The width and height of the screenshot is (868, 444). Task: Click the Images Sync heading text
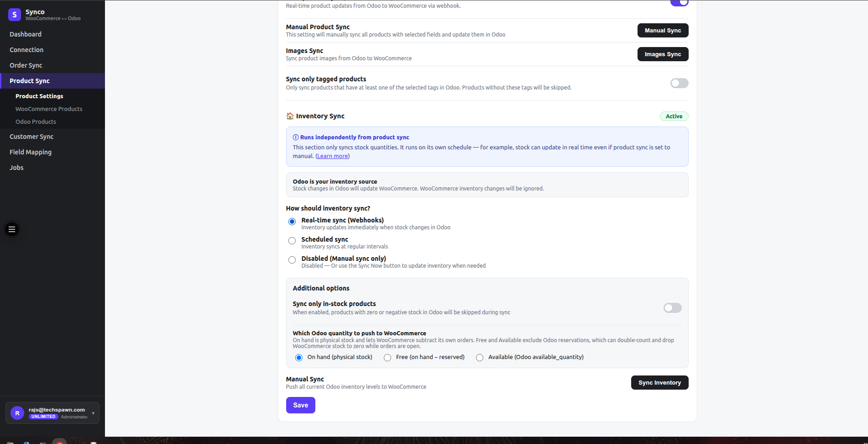[304, 51]
